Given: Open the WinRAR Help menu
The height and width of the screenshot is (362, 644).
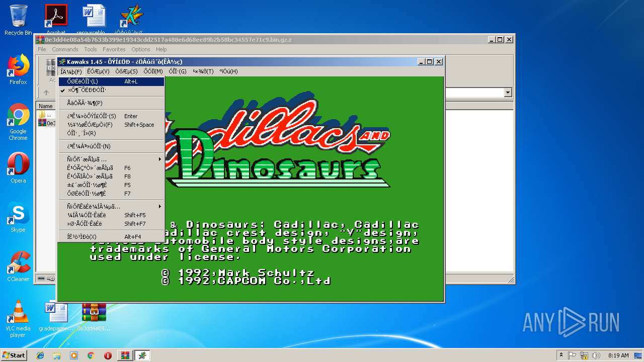Looking at the screenshot, I should [x=161, y=49].
